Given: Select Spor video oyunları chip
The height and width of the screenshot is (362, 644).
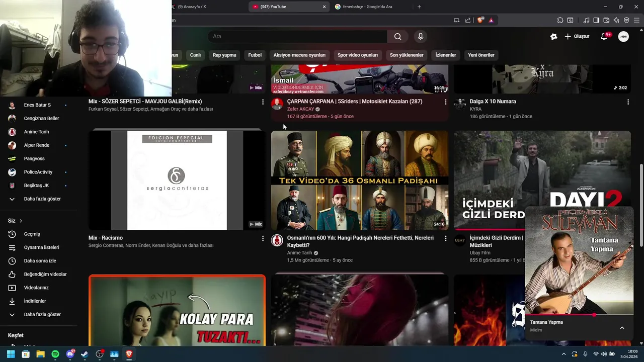Looking at the screenshot, I should click(x=358, y=55).
